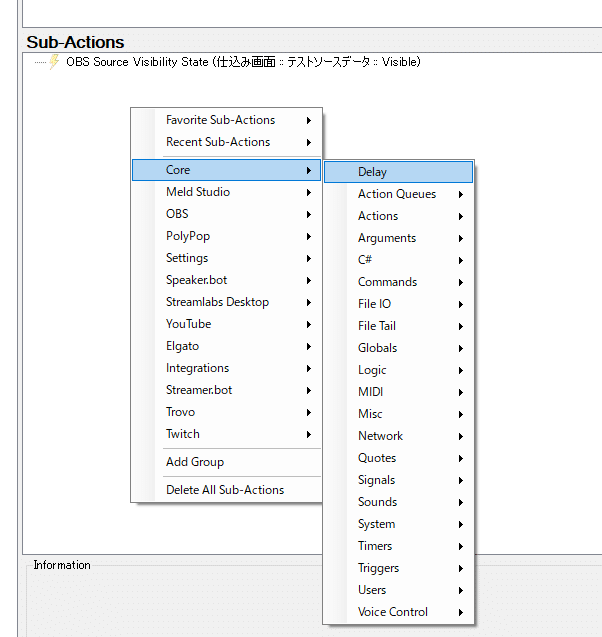The image size is (602, 637).
Task: Open the Streamlabs Desktop submenu
Action: 226,302
